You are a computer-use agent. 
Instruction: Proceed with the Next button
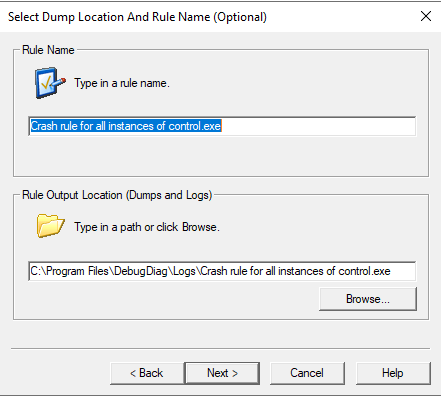tap(222, 373)
